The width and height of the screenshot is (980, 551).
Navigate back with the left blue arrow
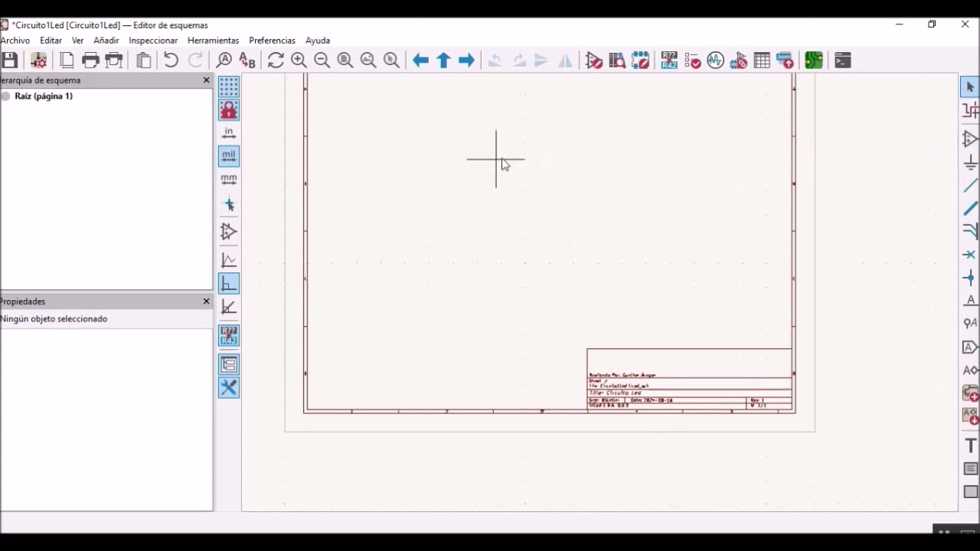420,60
